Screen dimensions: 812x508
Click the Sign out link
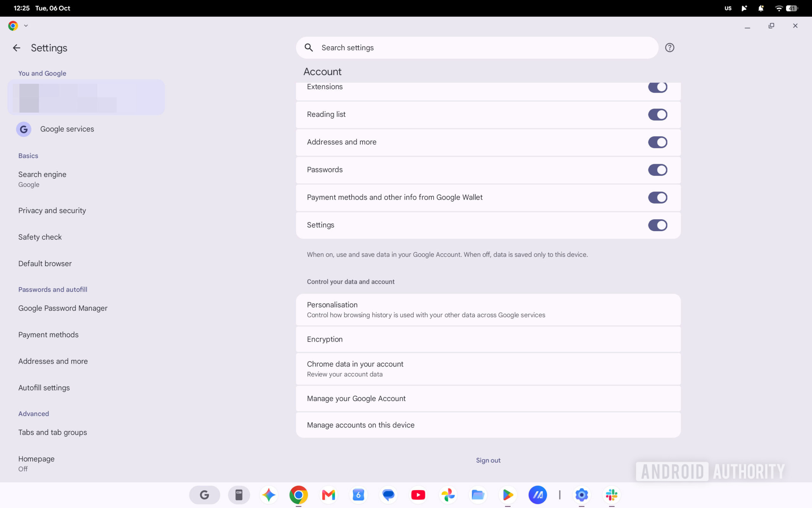[488, 460]
